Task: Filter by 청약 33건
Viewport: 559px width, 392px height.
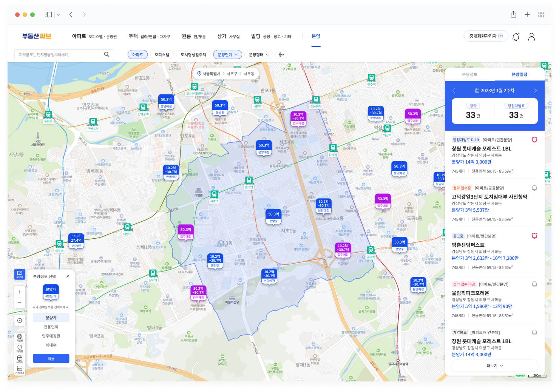Action: click(473, 111)
